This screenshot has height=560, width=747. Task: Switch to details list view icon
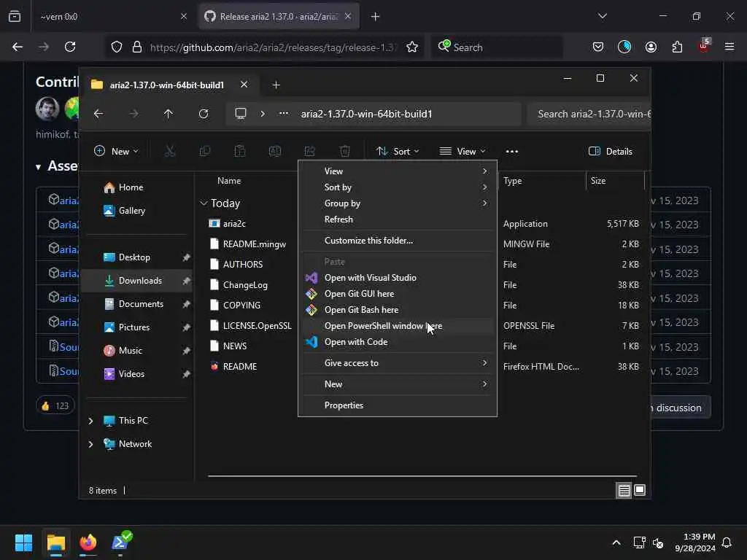(624, 490)
